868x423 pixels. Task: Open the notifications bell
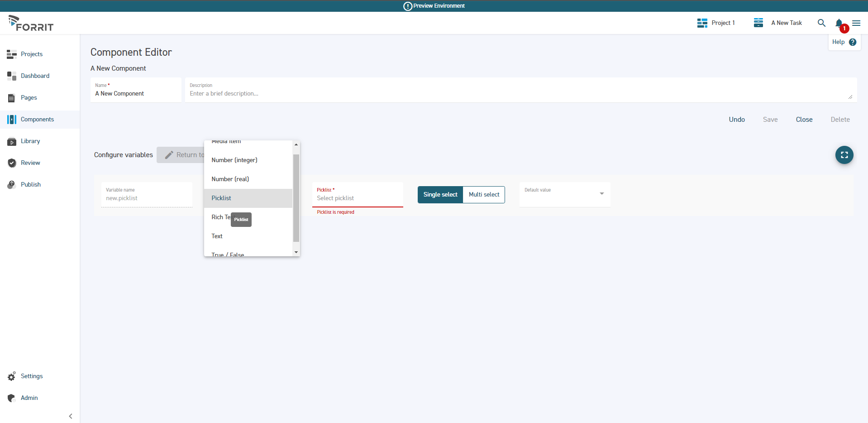click(839, 23)
